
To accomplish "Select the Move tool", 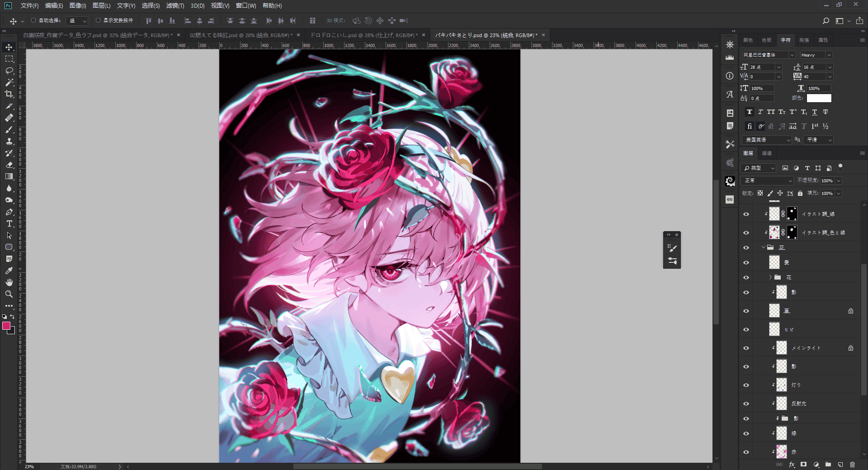I will pyautogui.click(x=9, y=47).
